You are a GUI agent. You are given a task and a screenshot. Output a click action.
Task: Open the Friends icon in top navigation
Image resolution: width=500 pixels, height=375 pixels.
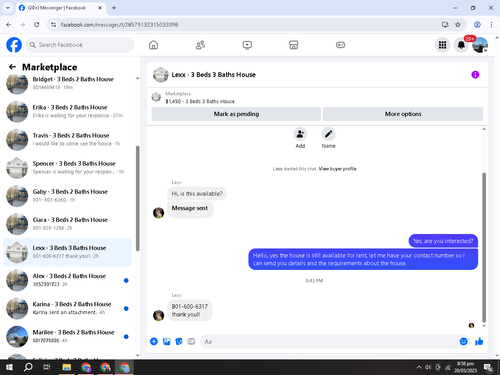click(x=200, y=45)
